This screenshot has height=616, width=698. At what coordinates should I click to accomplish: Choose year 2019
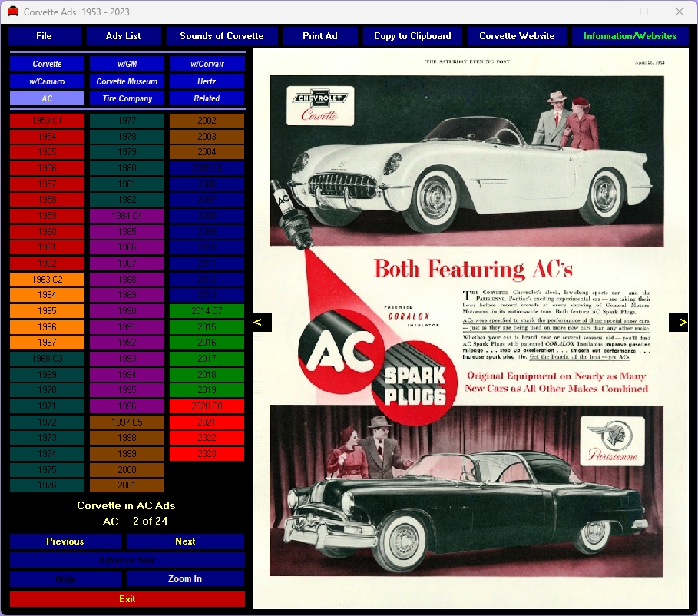tap(207, 390)
